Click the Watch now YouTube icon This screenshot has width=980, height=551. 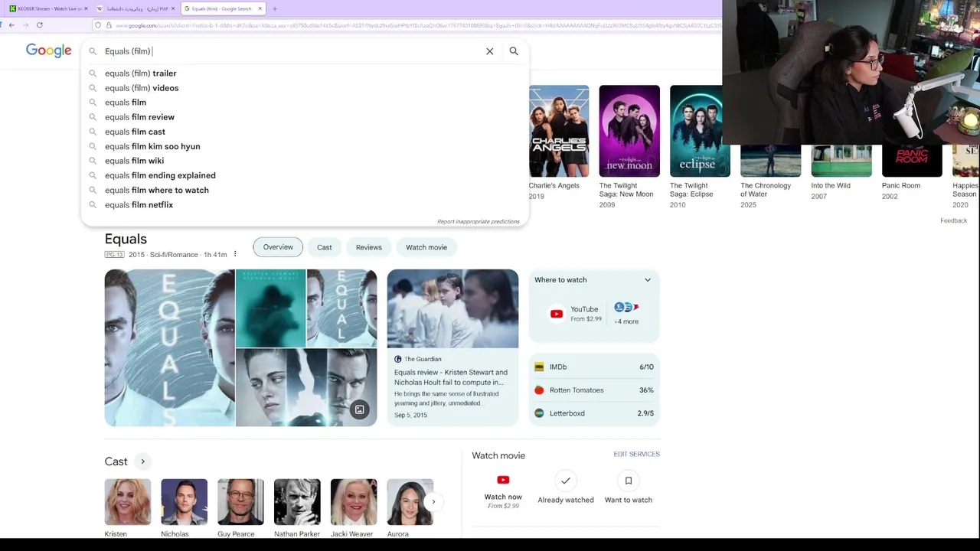503,480
